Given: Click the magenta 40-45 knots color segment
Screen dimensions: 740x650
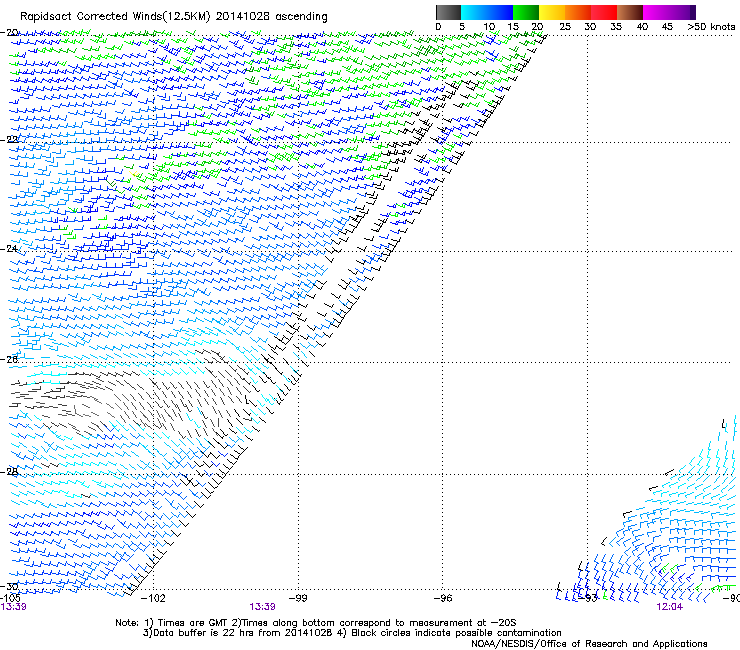Looking at the screenshot, I should (x=656, y=12).
